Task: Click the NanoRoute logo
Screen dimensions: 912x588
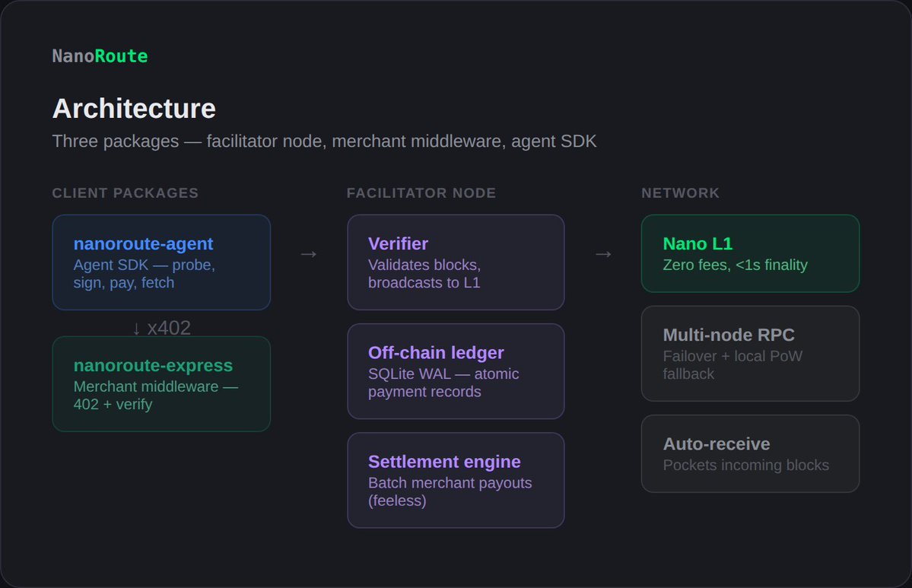Action: tap(100, 56)
